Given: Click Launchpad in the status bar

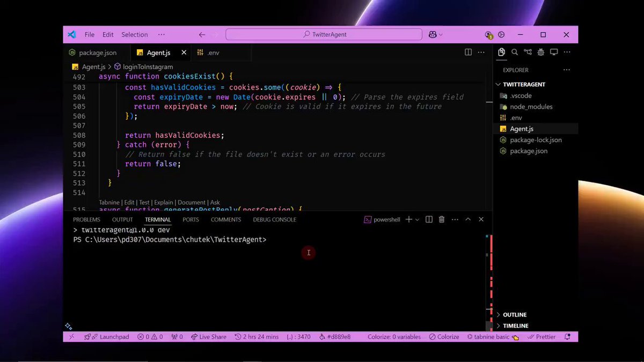Looking at the screenshot, I should pos(107,337).
